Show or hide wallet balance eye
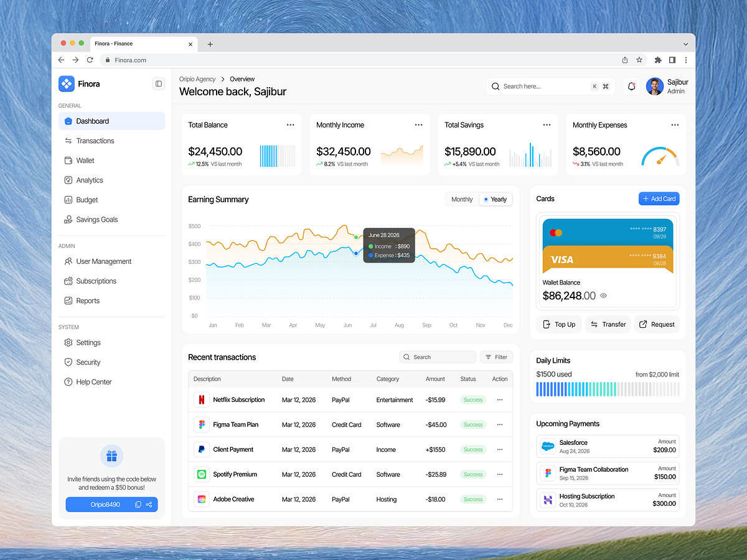 [603, 296]
